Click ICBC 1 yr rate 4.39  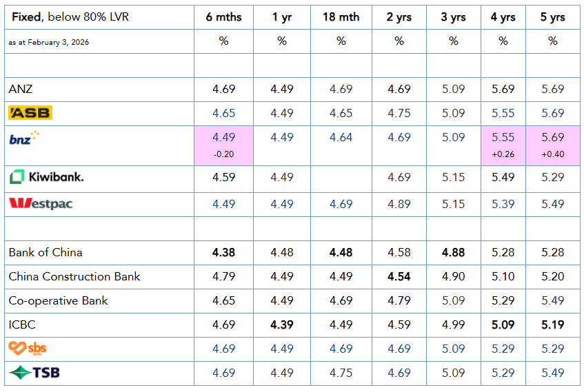pos(282,324)
